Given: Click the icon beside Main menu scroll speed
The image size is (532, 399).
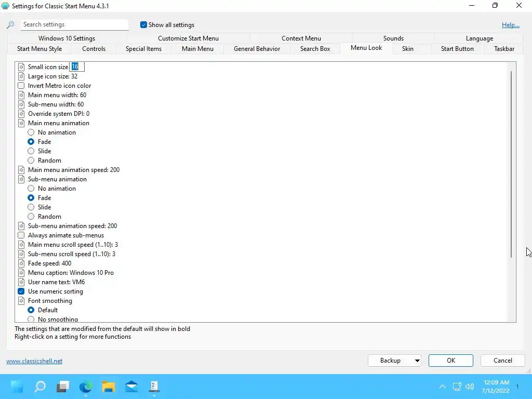Looking at the screenshot, I should pos(21,245).
